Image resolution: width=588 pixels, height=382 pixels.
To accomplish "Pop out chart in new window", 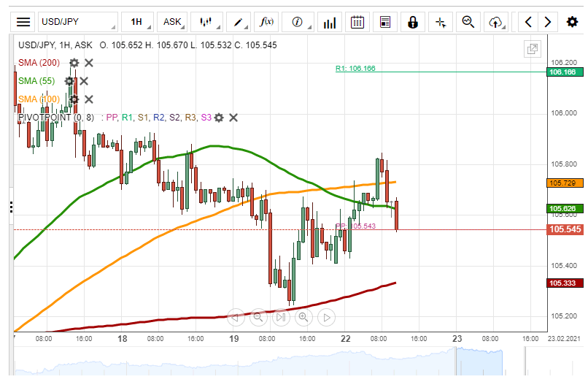I will [x=532, y=49].
